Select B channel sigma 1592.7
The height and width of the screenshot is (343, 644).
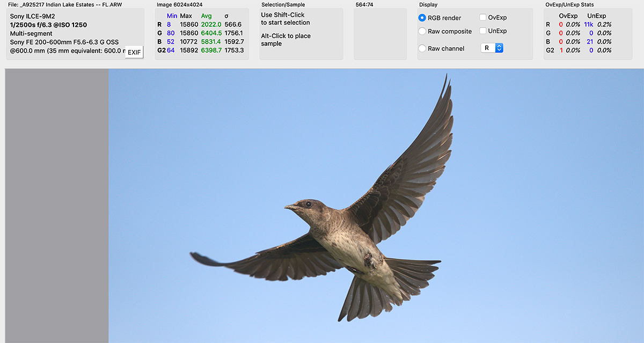tap(234, 41)
